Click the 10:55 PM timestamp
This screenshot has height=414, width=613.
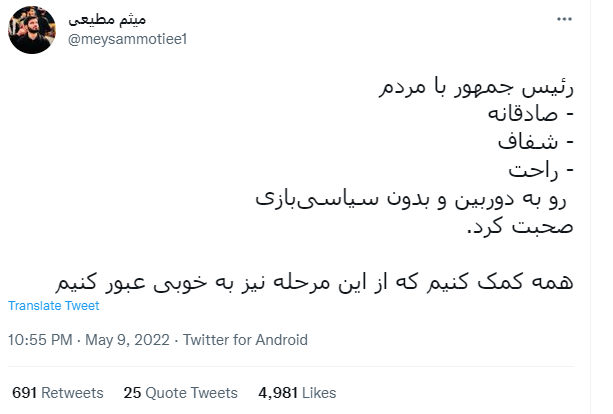click(39, 339)
